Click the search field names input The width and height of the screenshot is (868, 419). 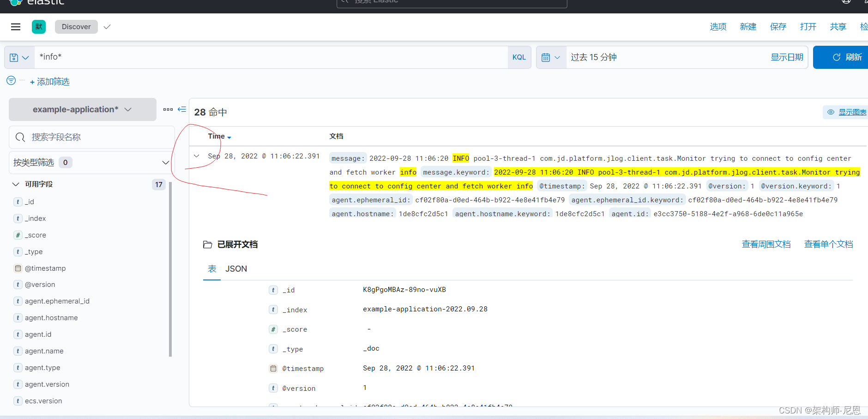click(x=92, y=137)
